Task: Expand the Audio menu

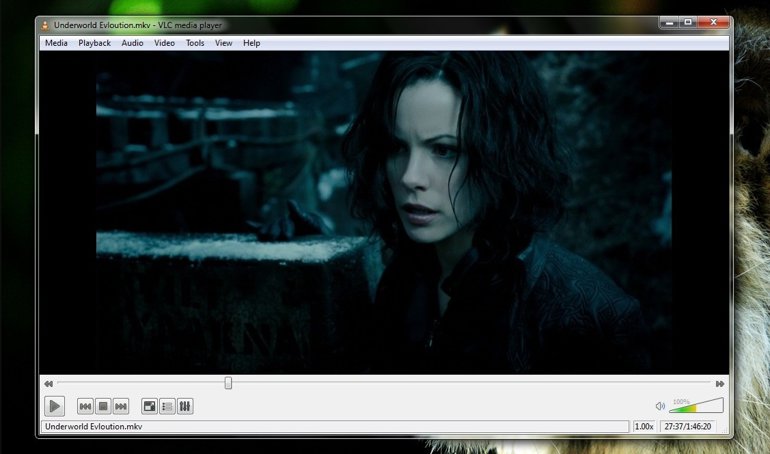Action: tap(132, 43)
